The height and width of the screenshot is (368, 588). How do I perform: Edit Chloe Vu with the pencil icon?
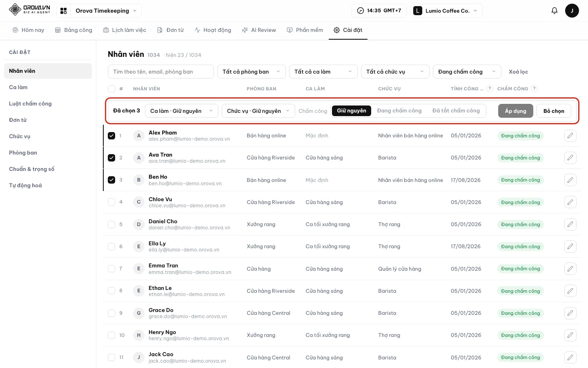[x=570, y=202]
